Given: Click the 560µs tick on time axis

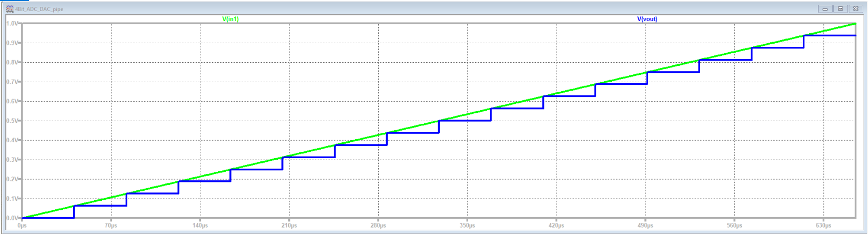Looking at the screenshot, I should coord(734,226).
